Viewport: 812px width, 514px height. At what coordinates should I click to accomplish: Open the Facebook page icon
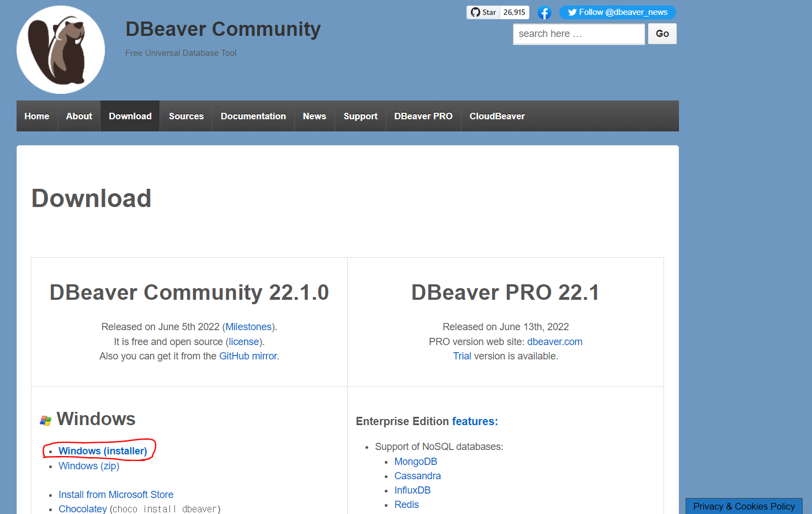pos(544,13)
